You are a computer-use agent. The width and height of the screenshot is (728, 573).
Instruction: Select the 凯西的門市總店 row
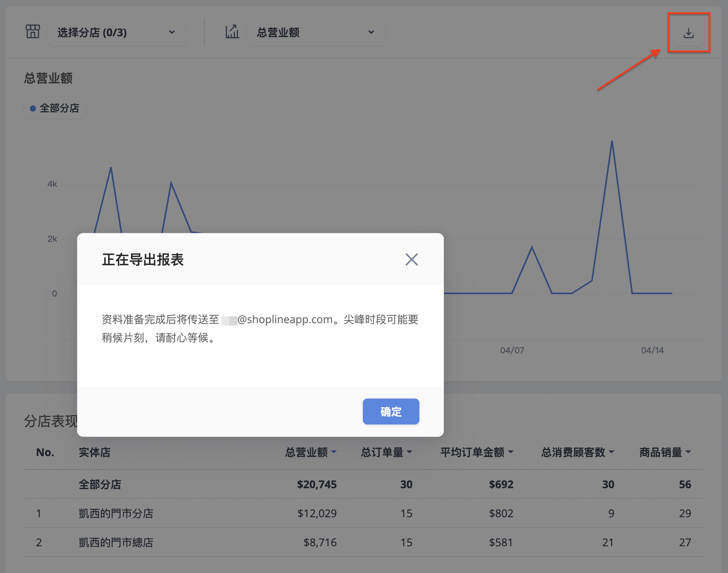tap(363, 542)
